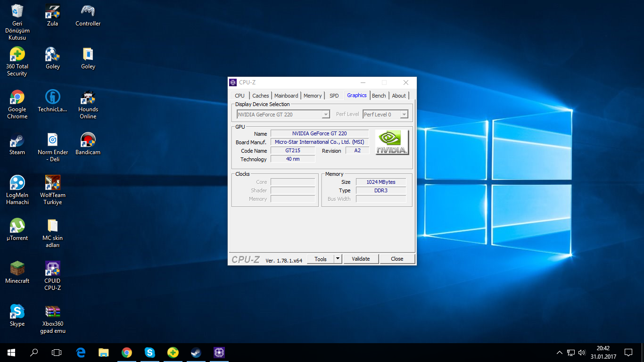The width and height of the screenshot is (644, 362).
Task: Click the 40 nm technology value
Action: tap(293, 159)
